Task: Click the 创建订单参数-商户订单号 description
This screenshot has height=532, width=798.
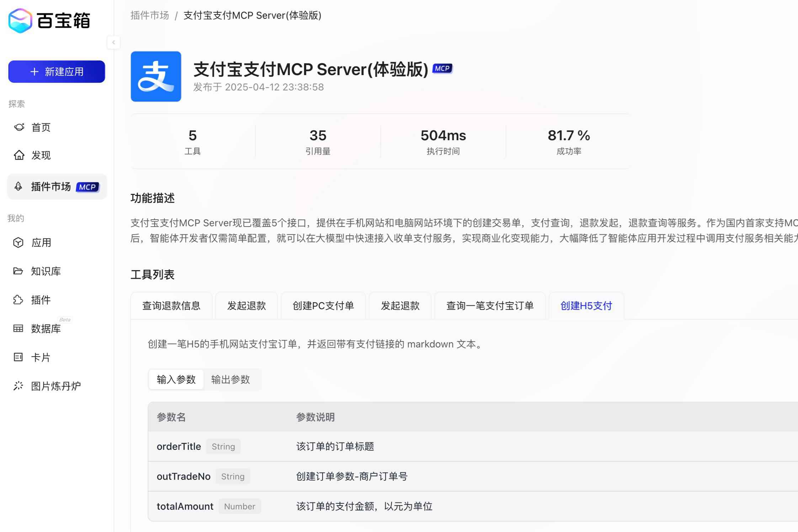Action: pyautogui.click(x=352, y=476)
